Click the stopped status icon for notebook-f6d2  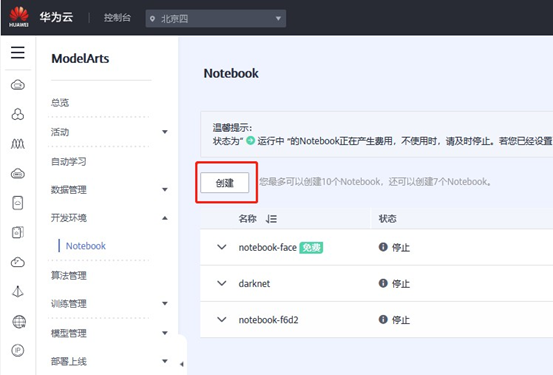tap(383, 319)
